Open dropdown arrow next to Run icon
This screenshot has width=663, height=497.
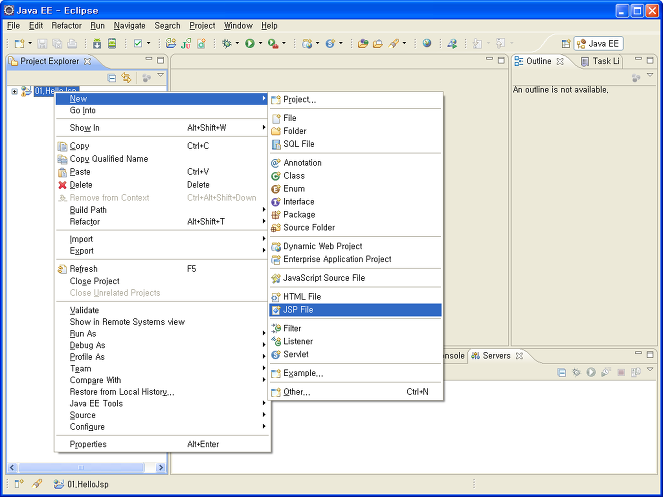click(x=260, y=43)
